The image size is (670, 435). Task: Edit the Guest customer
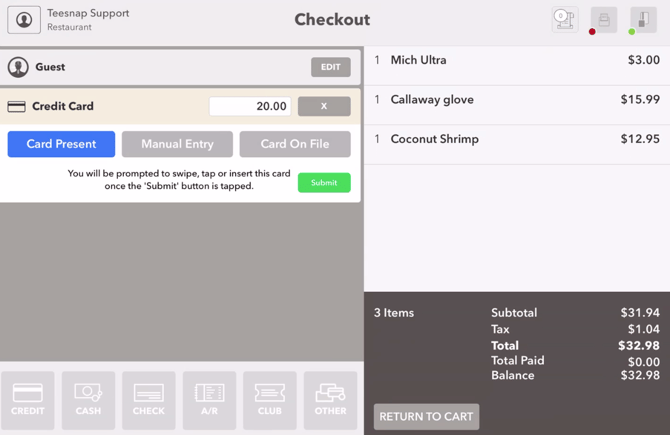[331, 67]
